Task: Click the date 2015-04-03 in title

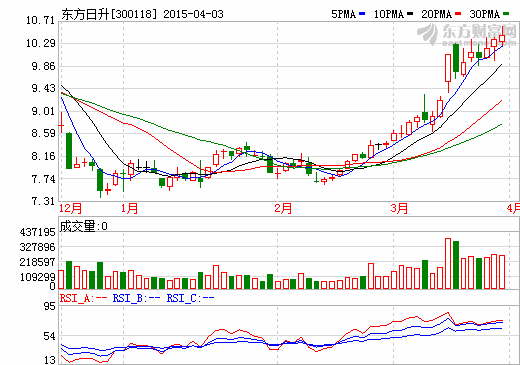Action: 193,14
